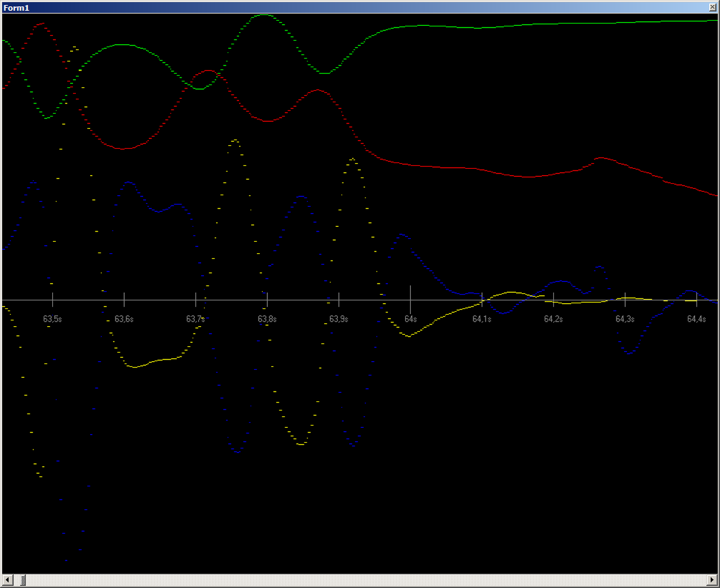Click the 64,2s time axis label
Viewport: 720px width, 588px height.
click(x=553, y=319)
